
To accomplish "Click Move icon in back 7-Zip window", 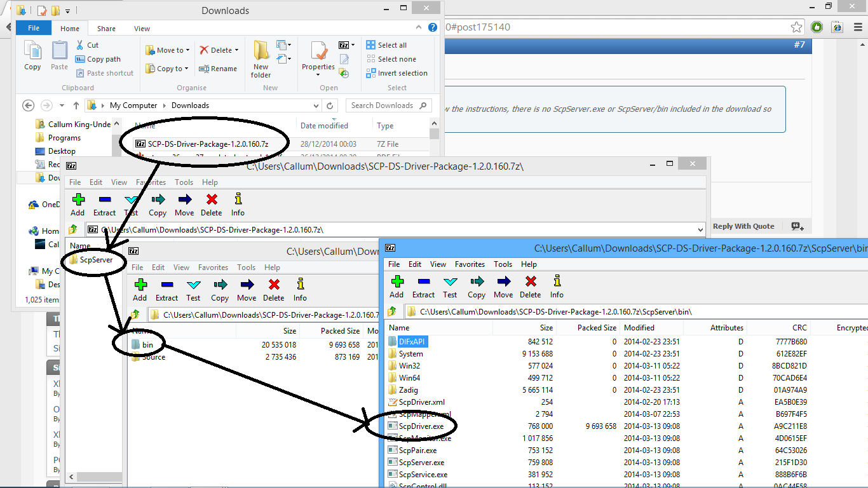I will coord(185,199).
